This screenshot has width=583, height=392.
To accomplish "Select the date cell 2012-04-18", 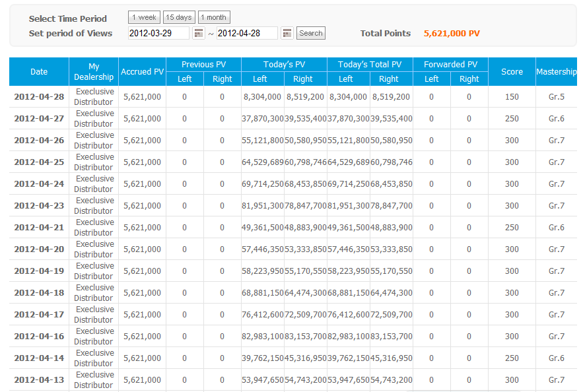I will 39,293.
